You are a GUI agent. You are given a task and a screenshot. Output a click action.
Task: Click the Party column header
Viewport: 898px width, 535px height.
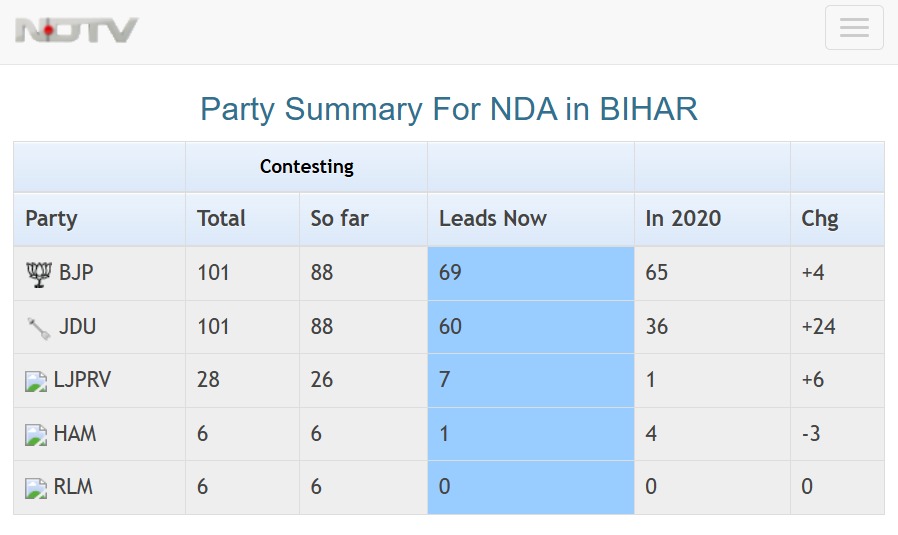[x=51, y=219]
